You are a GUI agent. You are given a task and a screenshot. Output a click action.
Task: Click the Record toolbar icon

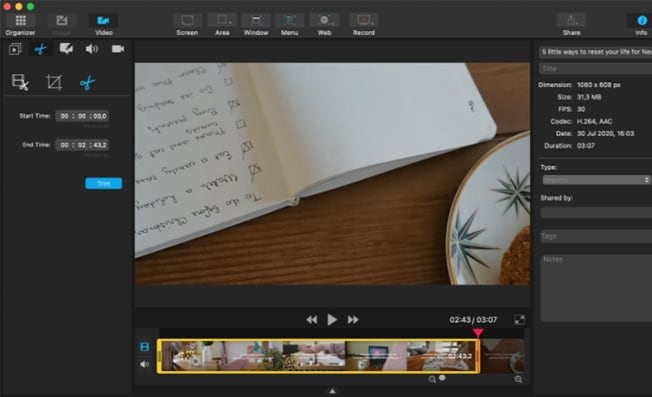pyautogui.click(x=364, y=20)
